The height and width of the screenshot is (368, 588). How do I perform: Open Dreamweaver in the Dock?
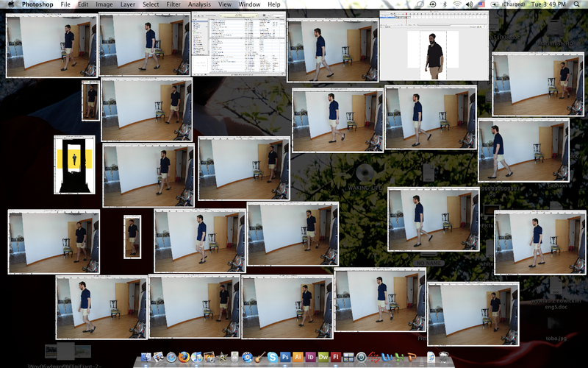point(323,357)
